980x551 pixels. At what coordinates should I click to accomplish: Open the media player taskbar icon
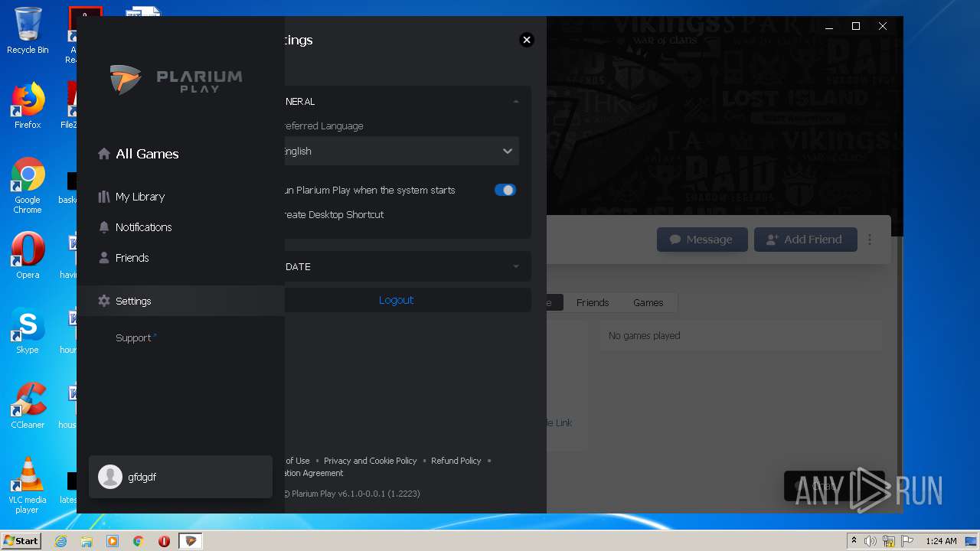113,541
